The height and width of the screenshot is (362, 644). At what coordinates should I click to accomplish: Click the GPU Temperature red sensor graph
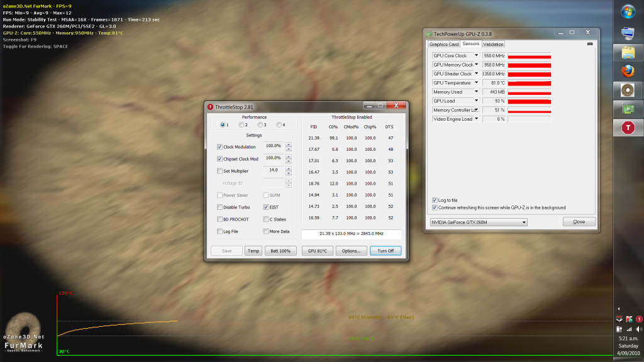tap(530, 83)
